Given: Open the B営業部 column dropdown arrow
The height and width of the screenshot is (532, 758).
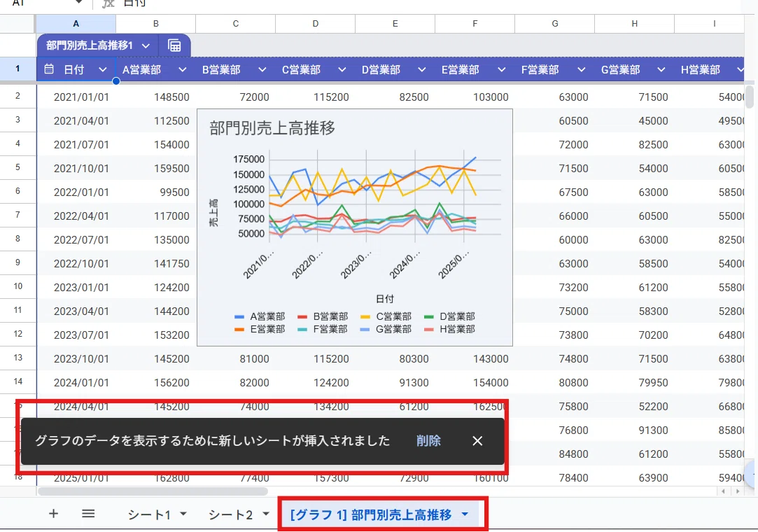Looking at the screenshot, I should (262, 69).
